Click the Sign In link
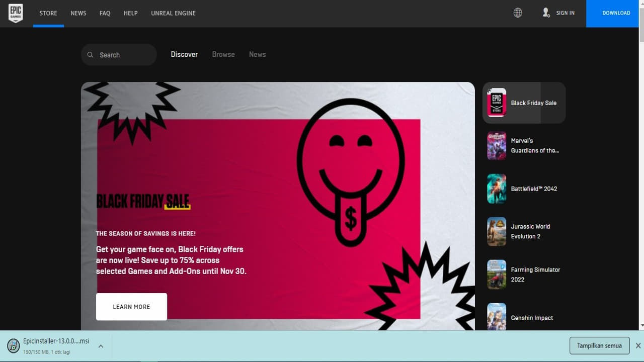 click(x=566, y=13)
